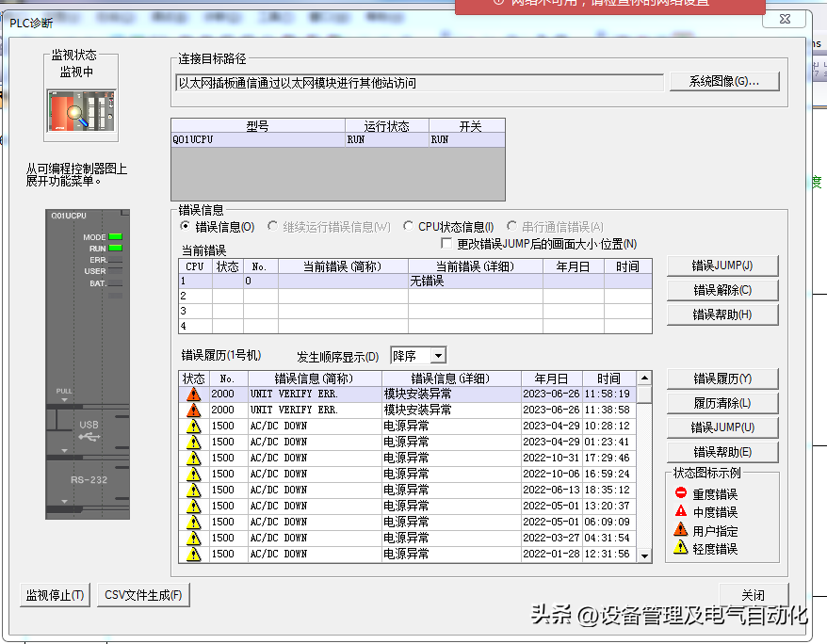Screen dimensions: 827x644
Task: Click yellow warning icon for 2023-04-29 10:28:12 entry
Action: click(193, 426)
